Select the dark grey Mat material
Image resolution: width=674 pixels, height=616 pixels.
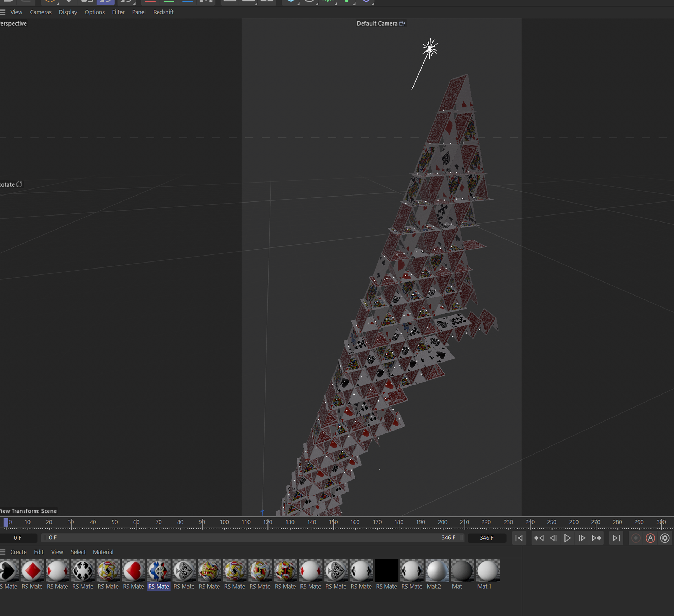462,571
